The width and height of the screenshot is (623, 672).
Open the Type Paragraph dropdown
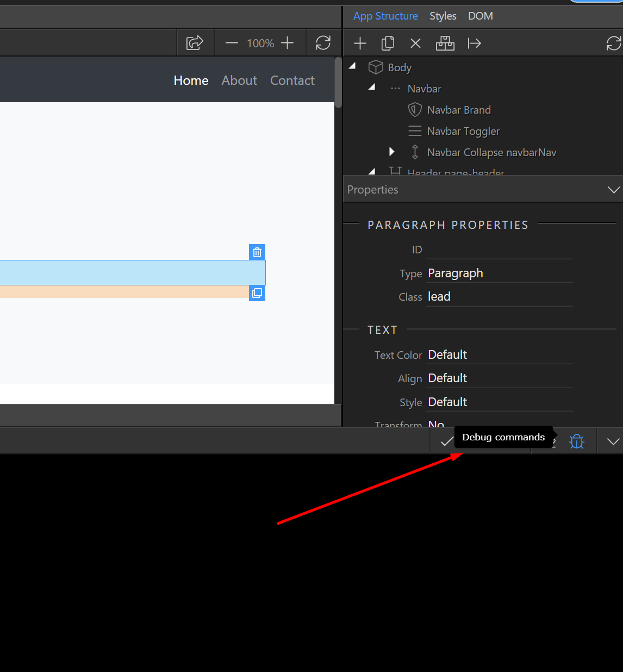tap(500, 273)
